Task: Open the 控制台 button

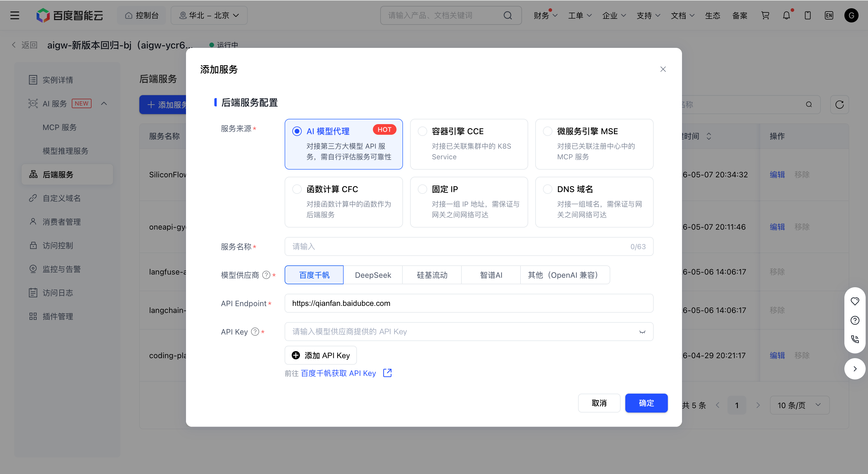Action: pyautogui.click(x=141, y=16)
